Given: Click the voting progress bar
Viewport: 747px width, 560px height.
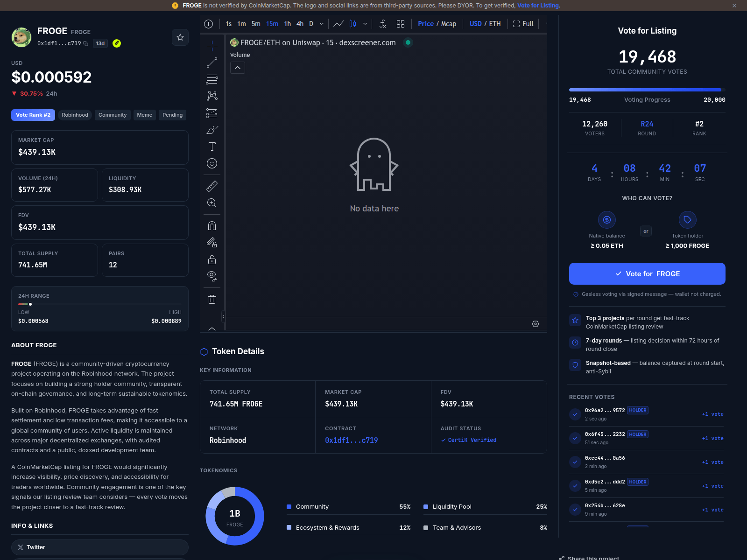Looking at the screenshot, I should (x=647, y=90).
